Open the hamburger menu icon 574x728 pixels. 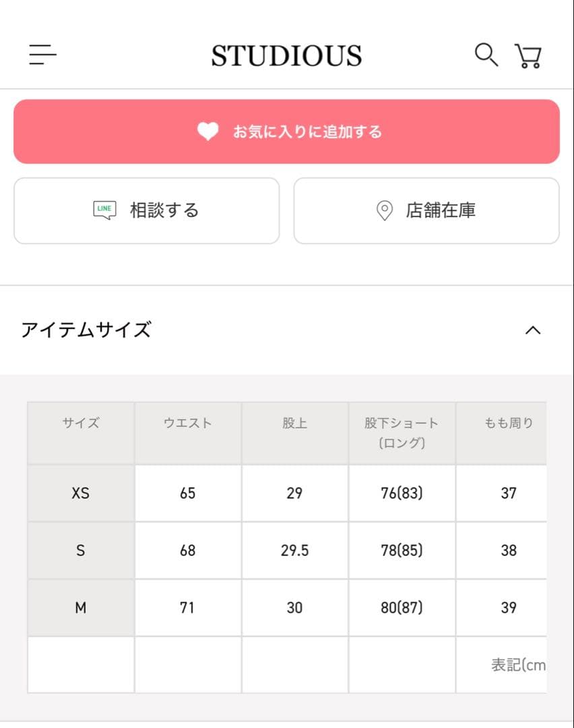42,55
